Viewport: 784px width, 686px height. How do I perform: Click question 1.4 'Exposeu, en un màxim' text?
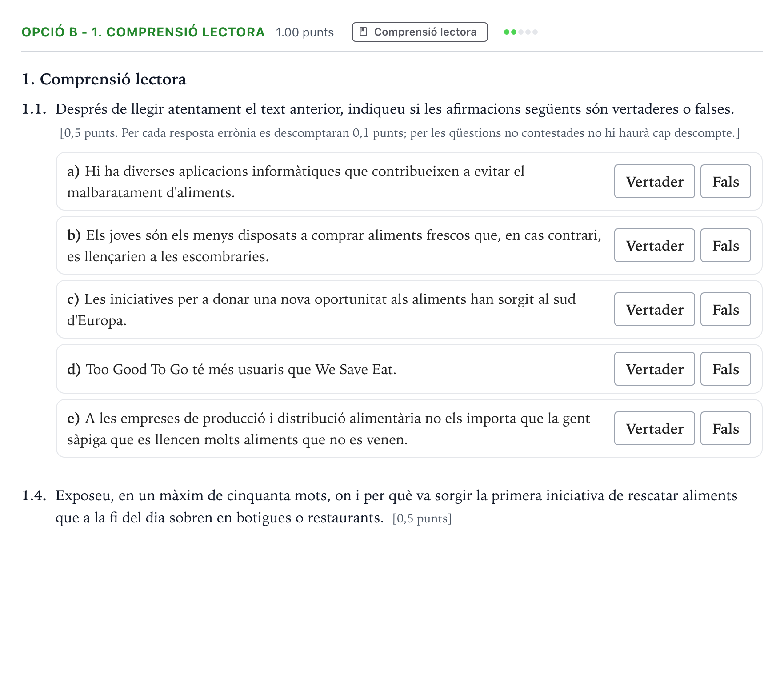(x=396, y=507)
